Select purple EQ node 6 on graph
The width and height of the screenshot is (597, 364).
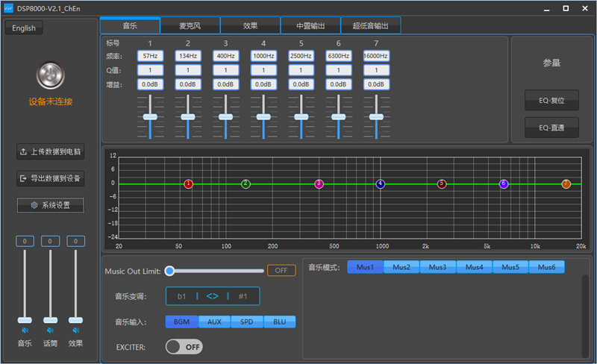(x=504, y=184)
